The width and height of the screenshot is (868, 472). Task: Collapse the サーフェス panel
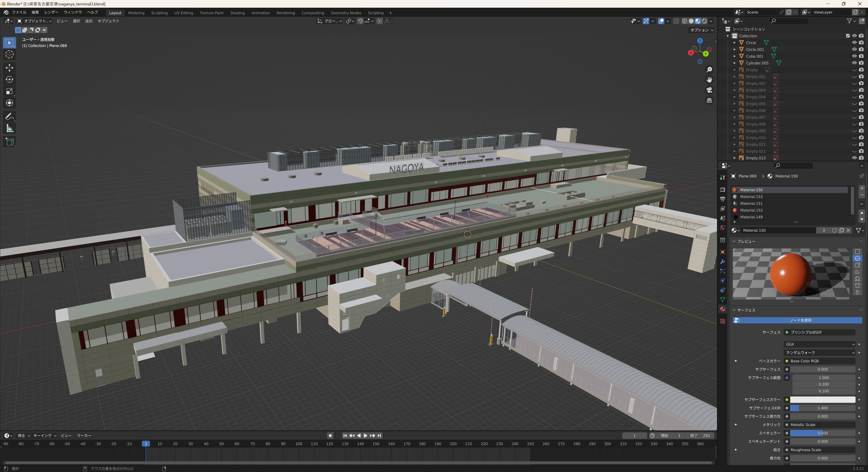point(734,310)
